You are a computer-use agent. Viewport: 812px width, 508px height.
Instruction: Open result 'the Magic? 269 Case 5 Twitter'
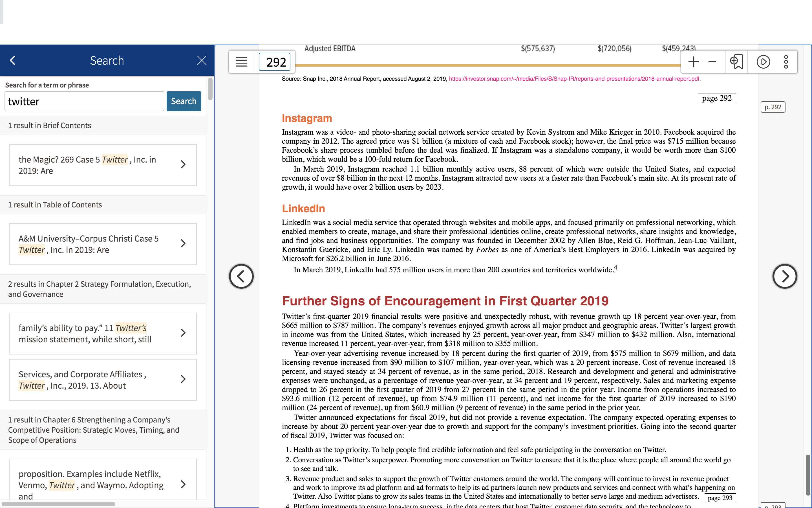coord(103,165)
